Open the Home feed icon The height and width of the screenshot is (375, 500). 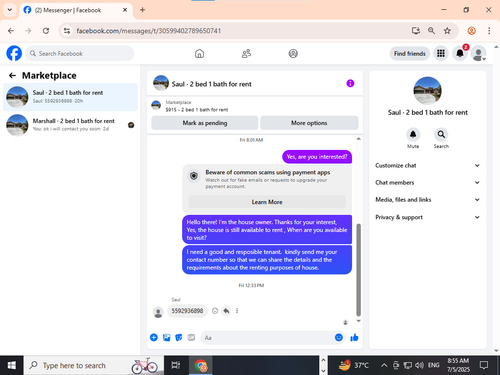[x=199, y=53]
